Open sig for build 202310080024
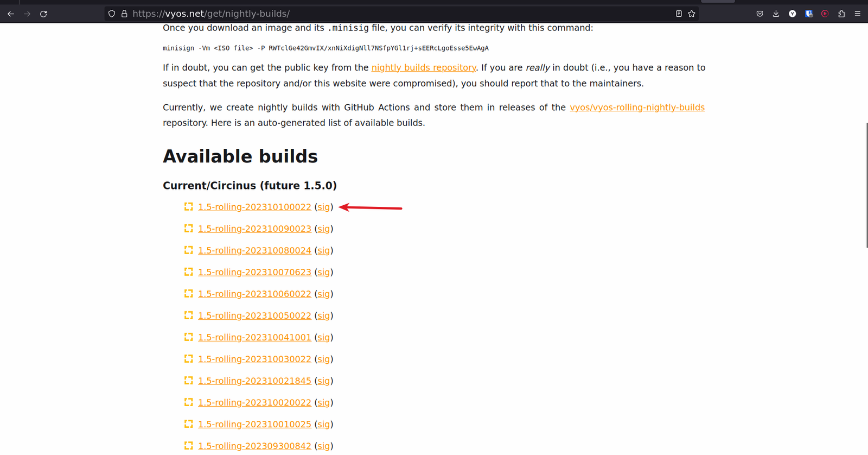This screenshot has height=455, width=868. [324, 250]
